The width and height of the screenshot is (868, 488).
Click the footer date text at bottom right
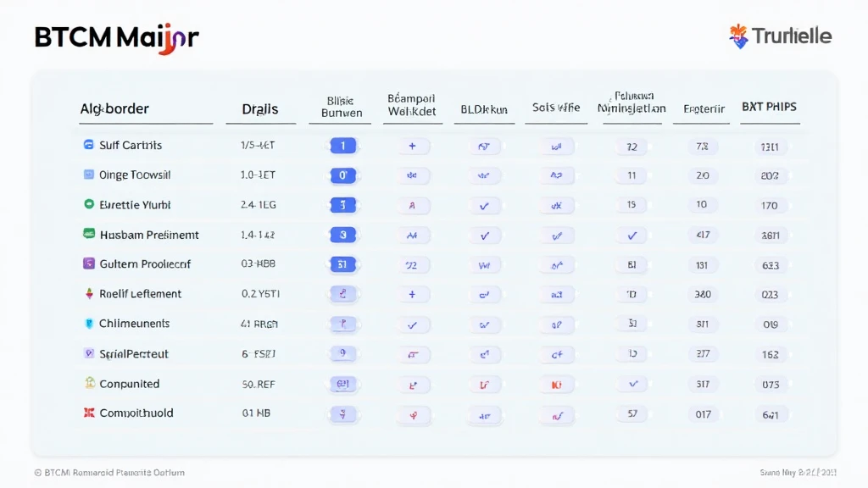[x=798, y=473]
